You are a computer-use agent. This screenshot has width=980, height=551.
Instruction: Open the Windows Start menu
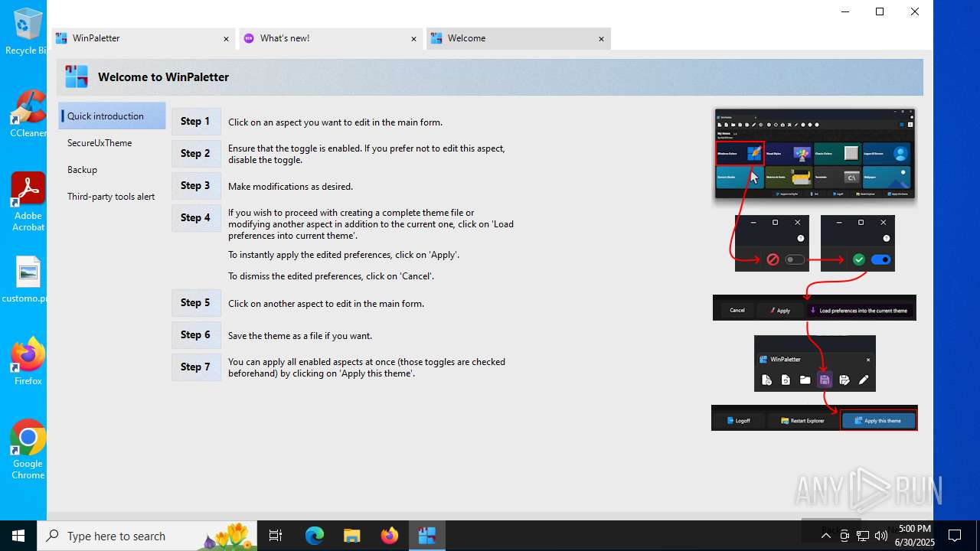pyautogui.click(x=18, y=536)
